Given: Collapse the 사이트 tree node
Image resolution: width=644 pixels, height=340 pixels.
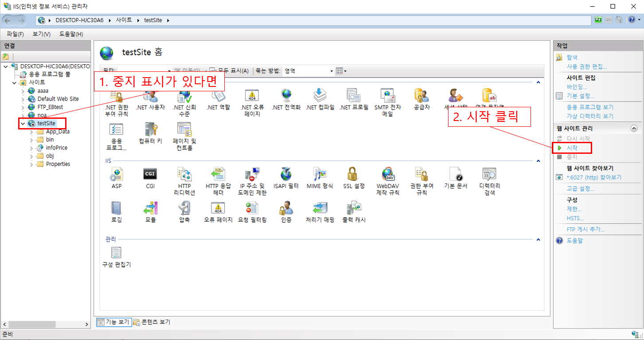Looking at the screenshot, I should click(14, 82).
